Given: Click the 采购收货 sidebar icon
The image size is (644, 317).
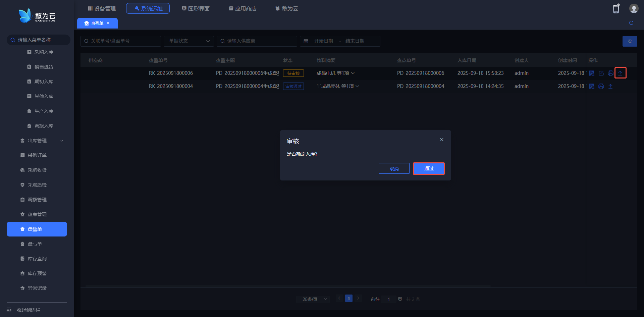Looking at the screenshot, I should click(22, 170).
